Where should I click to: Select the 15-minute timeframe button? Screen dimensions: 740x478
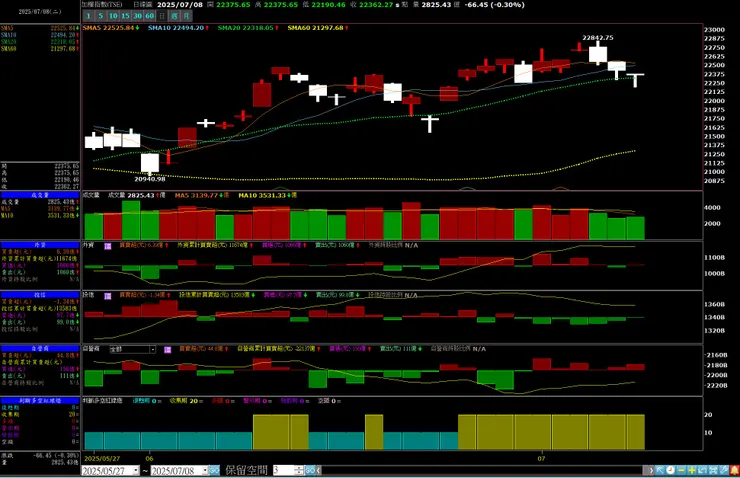[x=125, y=16]
